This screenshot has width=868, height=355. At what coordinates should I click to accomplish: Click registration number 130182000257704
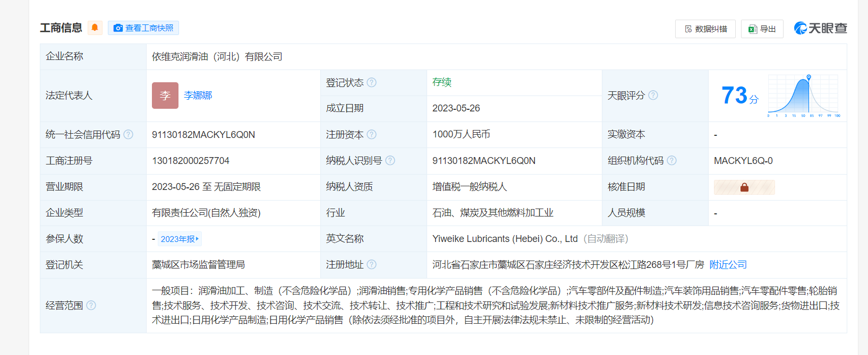click(x=191, y=161)
